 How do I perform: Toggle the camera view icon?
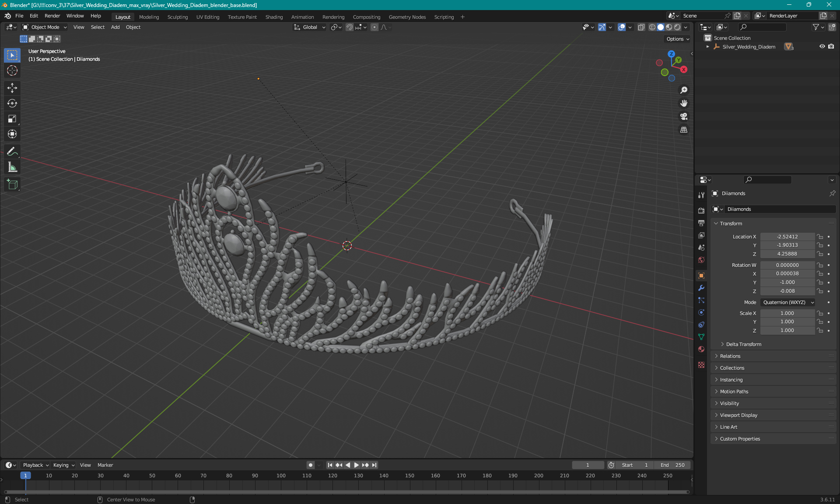(684, 116)
